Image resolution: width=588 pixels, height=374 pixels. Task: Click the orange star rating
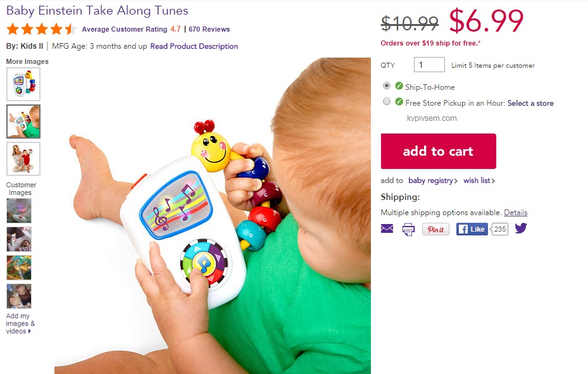coord(41,29)
